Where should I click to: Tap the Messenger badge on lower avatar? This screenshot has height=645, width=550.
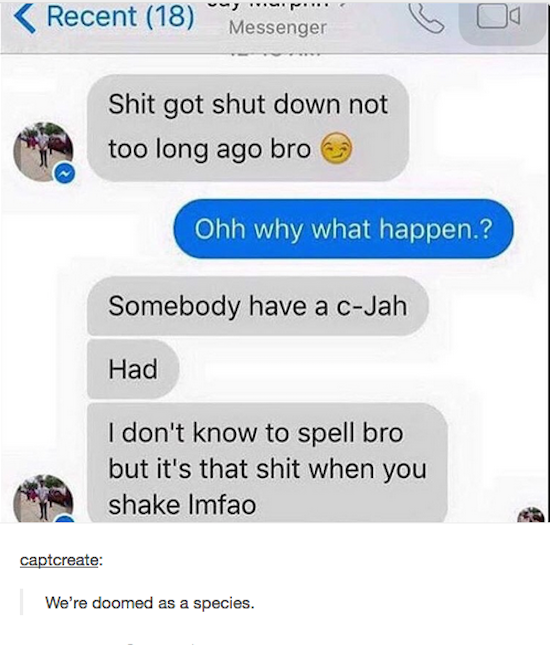(65, 518)
